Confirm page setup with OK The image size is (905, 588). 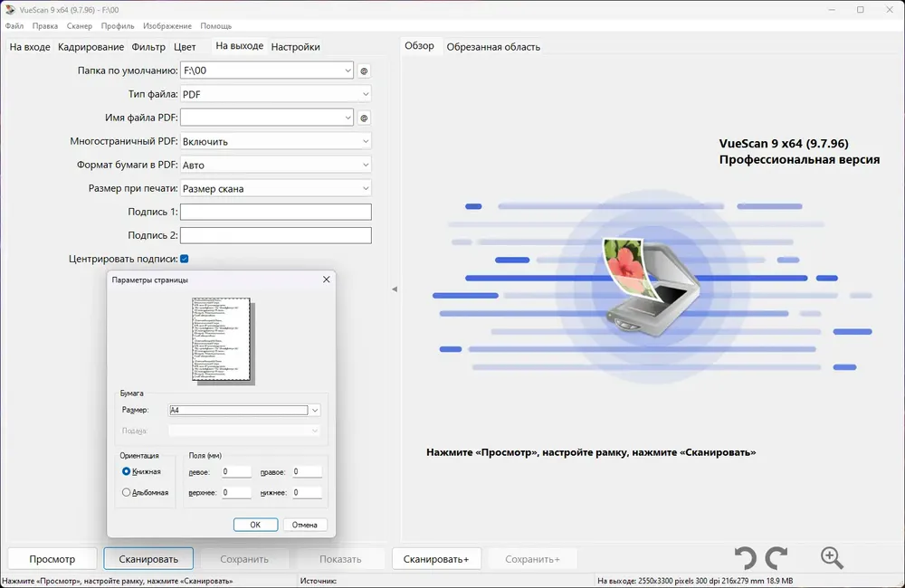(x=256, y=525)
